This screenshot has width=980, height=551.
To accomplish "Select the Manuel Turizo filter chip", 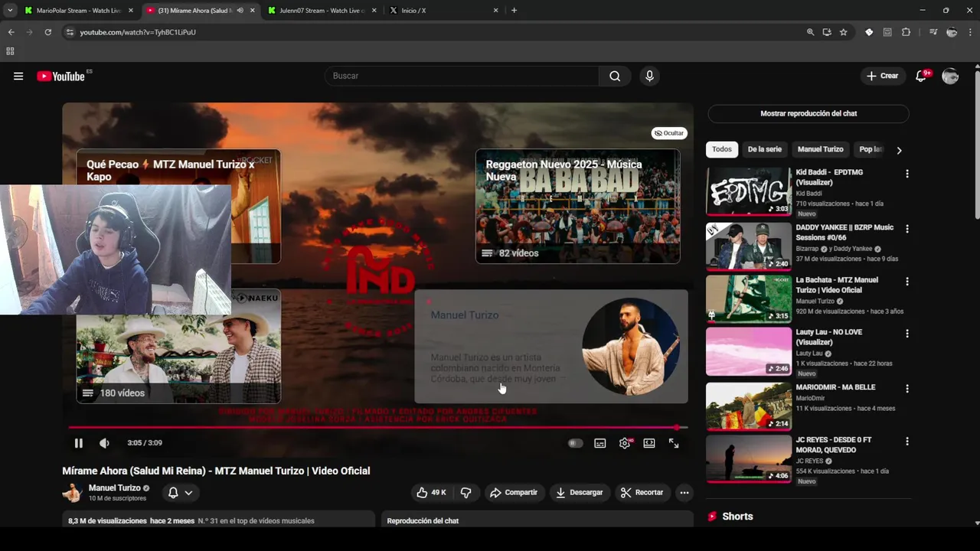I will click(x=820, y=149).
